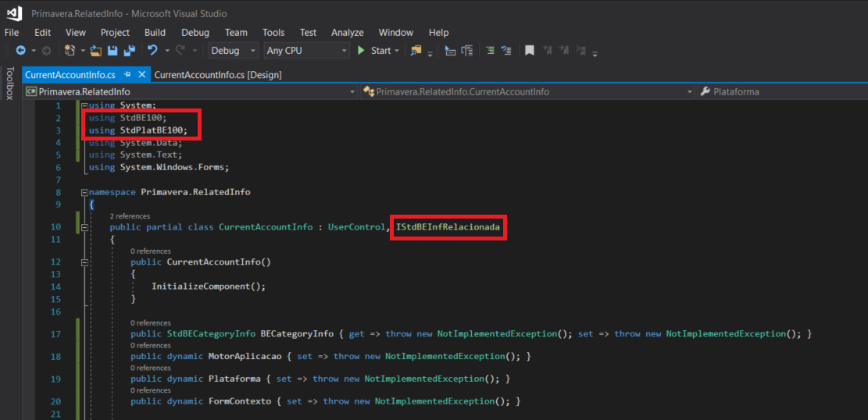Open the File menu
The image size is (868, 420).
point(12,33)
